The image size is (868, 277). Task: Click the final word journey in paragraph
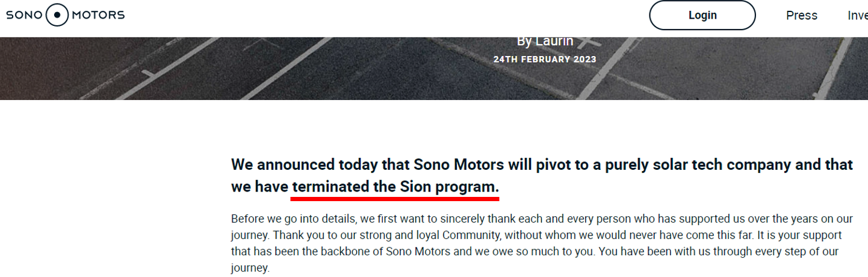[249, 268]
